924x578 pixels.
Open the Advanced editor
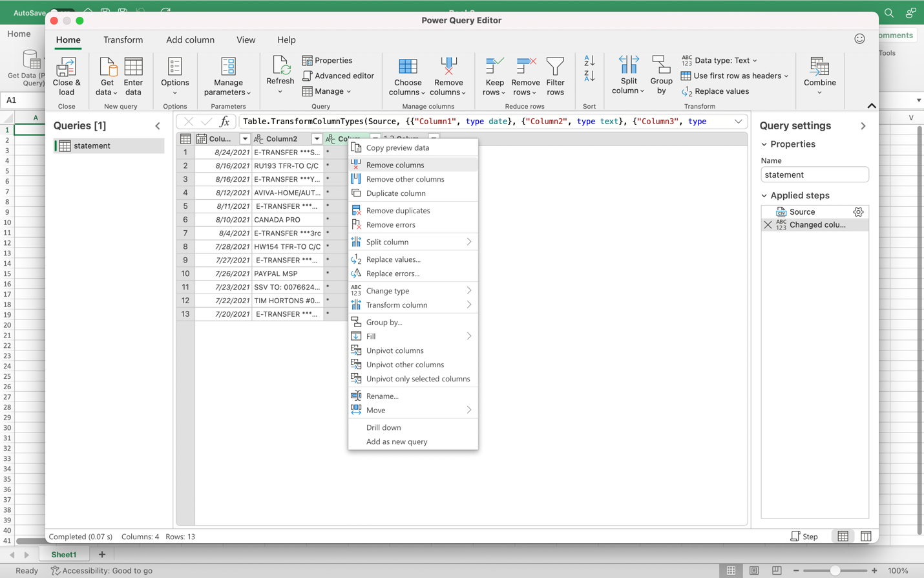click(338, 76)
